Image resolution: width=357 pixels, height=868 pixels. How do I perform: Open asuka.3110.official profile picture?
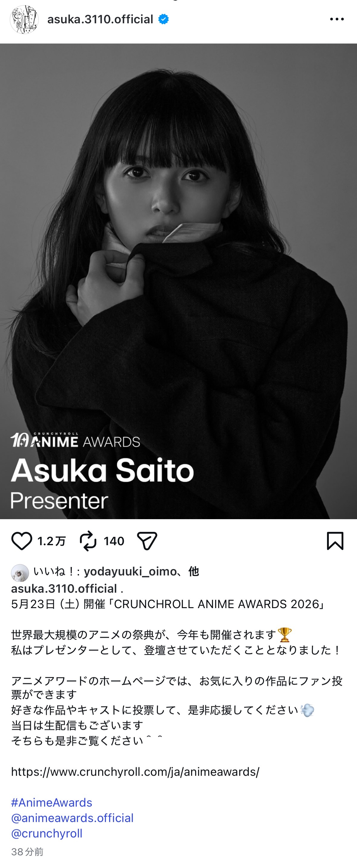24,20
